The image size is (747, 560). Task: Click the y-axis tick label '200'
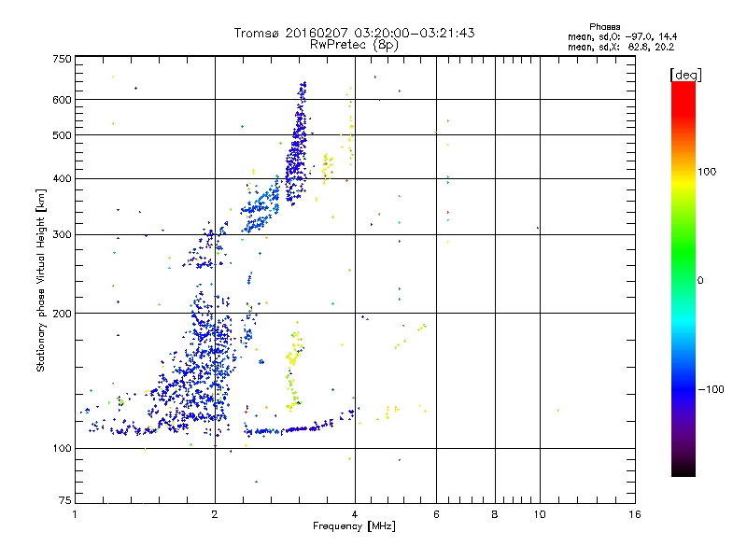click(x=63, y=314)
